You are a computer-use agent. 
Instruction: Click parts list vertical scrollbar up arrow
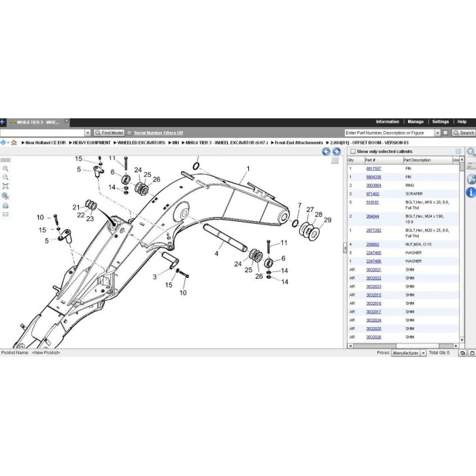click(462, 159)
